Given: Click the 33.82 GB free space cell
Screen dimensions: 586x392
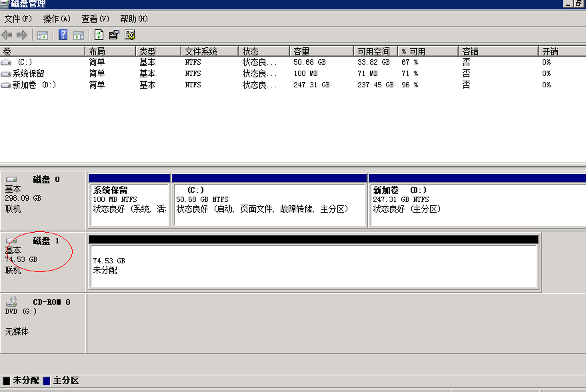Looking at the screenshot, I should click(373, 63).
